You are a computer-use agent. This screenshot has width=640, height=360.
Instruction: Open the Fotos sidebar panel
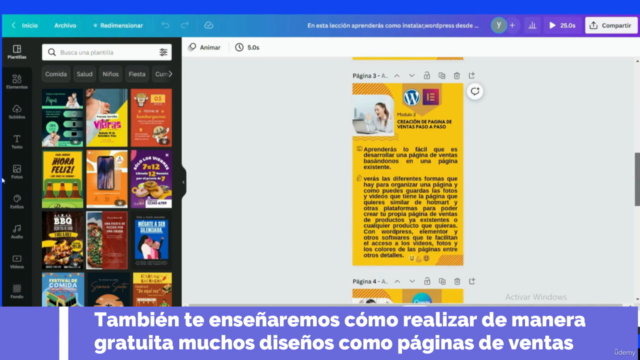click(17, 171)
